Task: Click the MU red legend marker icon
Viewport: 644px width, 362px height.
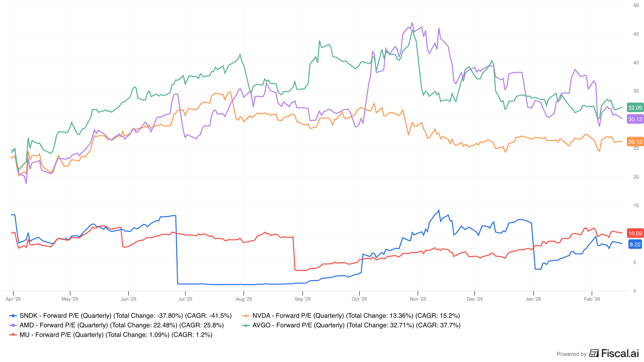Action: tap(13, 335)
